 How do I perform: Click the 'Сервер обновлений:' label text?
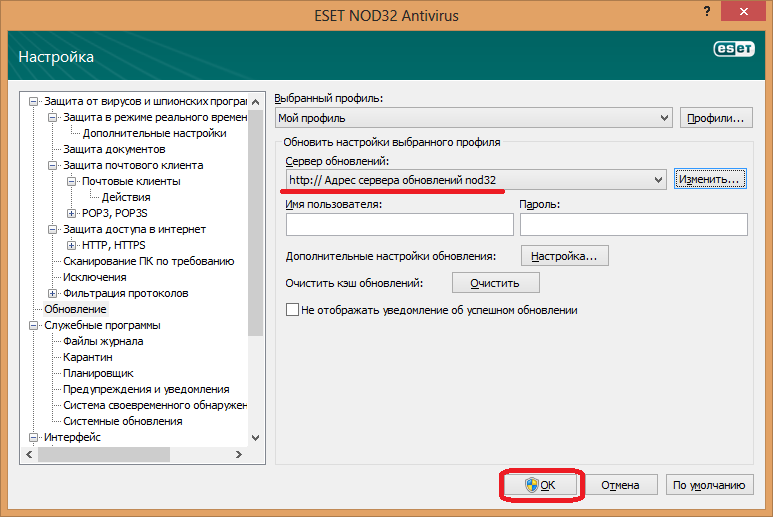coord(337,161)
